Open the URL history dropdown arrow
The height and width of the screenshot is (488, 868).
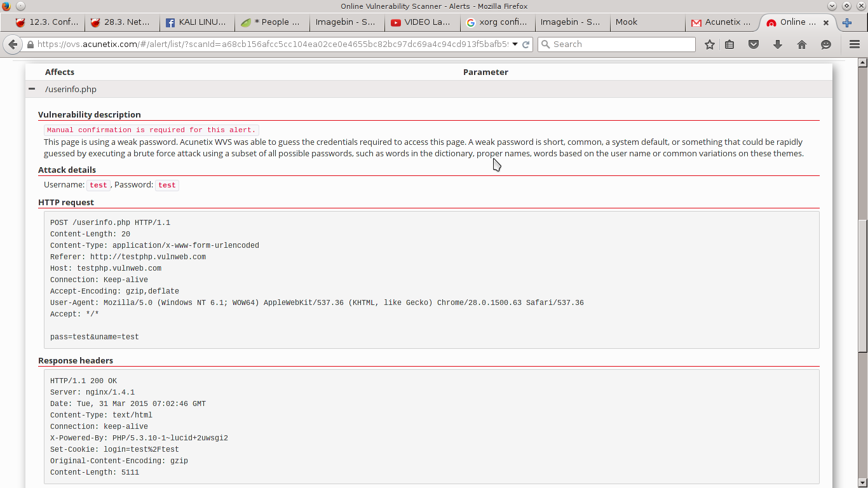(515, 44)
